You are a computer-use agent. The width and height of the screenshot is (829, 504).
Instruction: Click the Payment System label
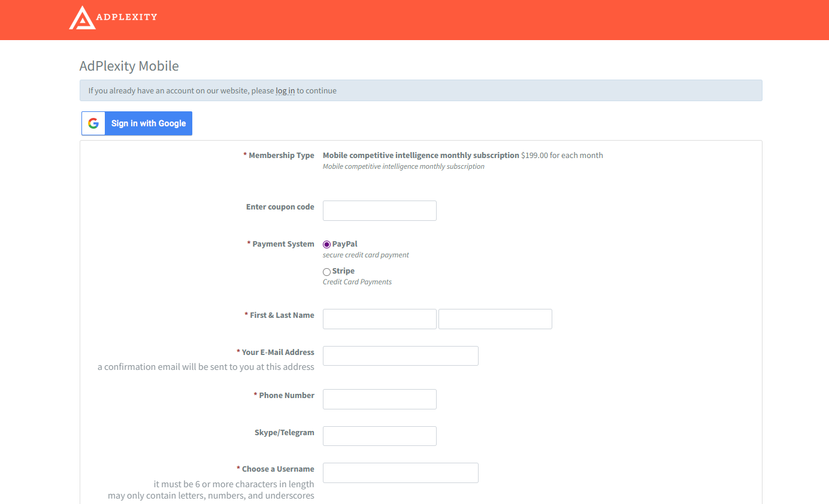click(x=280, y=244)
